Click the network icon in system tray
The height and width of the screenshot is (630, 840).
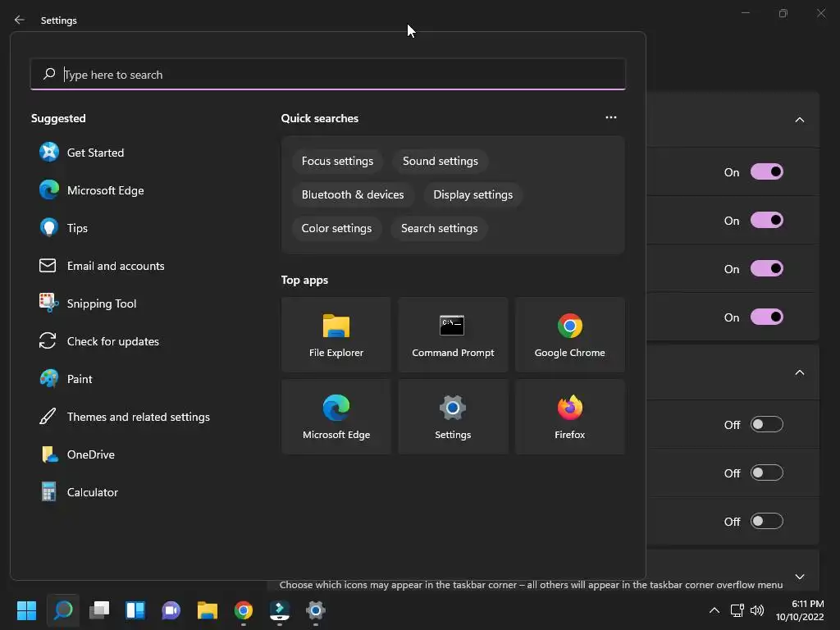click(737, 610)
